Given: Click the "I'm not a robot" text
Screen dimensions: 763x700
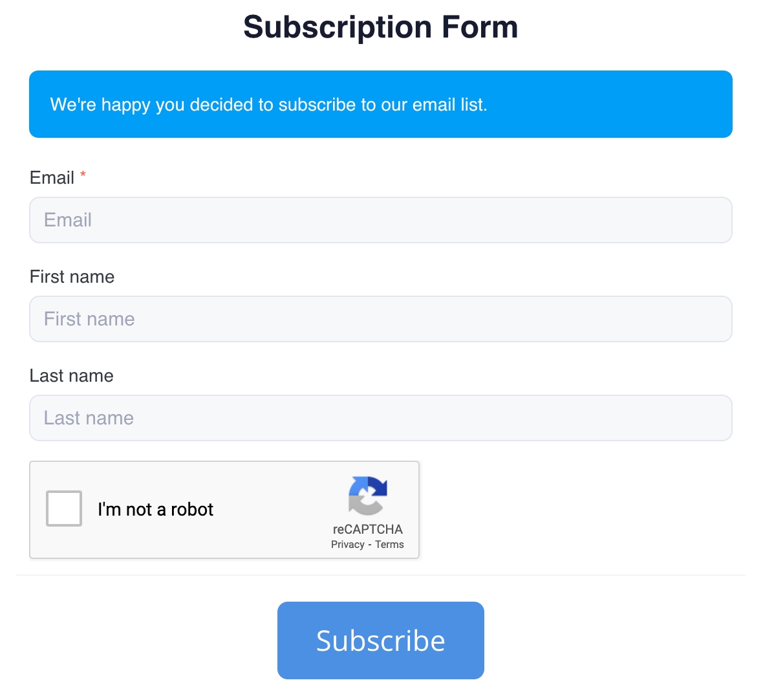Looking at the screenshot, I should (x=155, y=510).
